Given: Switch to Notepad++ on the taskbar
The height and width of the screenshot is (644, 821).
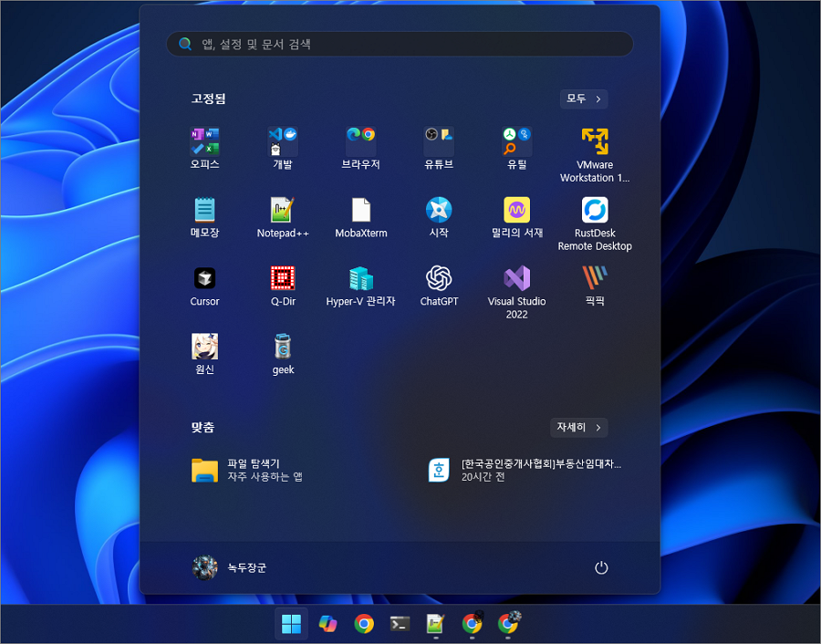Looking at the screenshot, I should pos(436,624).
